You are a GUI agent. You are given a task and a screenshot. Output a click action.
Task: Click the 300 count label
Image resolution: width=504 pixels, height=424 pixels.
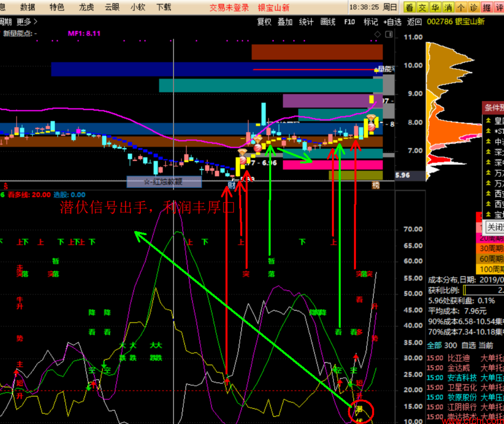tap(451, 345)
